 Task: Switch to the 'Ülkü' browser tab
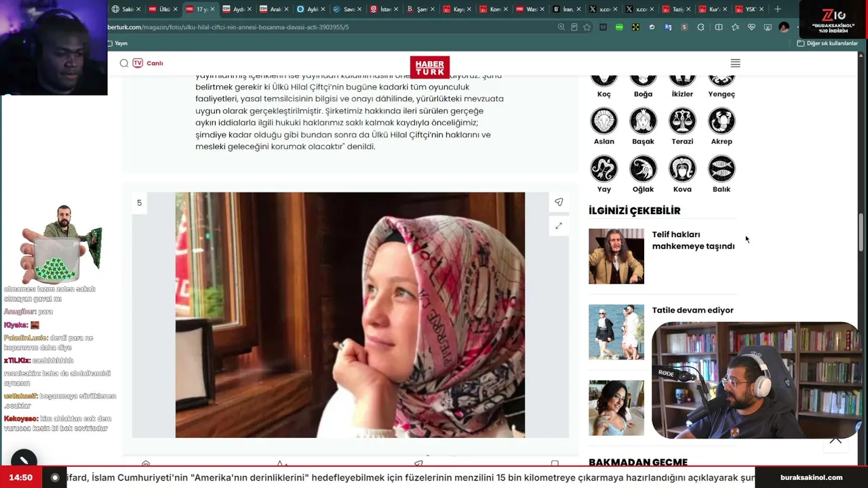click(x=163, y=9)
